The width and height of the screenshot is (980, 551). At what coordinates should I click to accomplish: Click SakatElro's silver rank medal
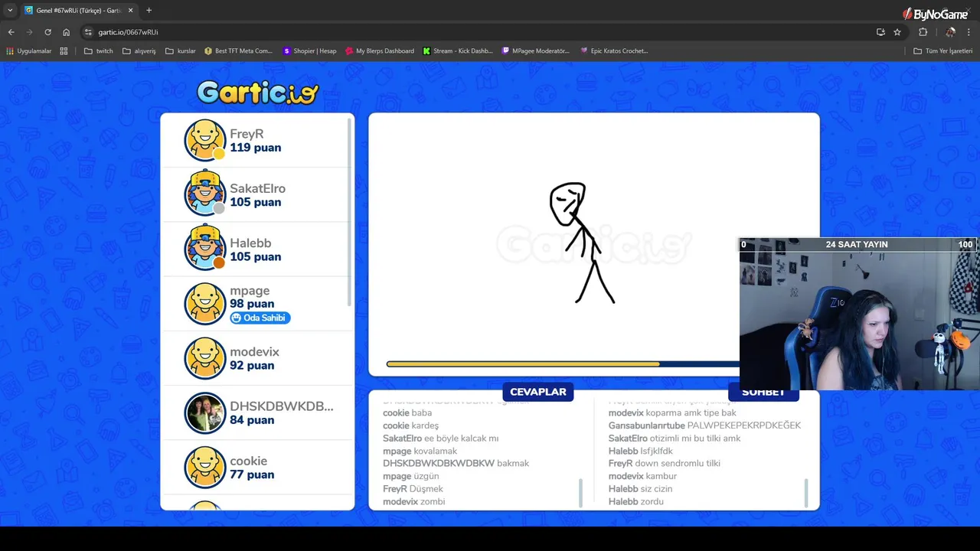[219, 208]
